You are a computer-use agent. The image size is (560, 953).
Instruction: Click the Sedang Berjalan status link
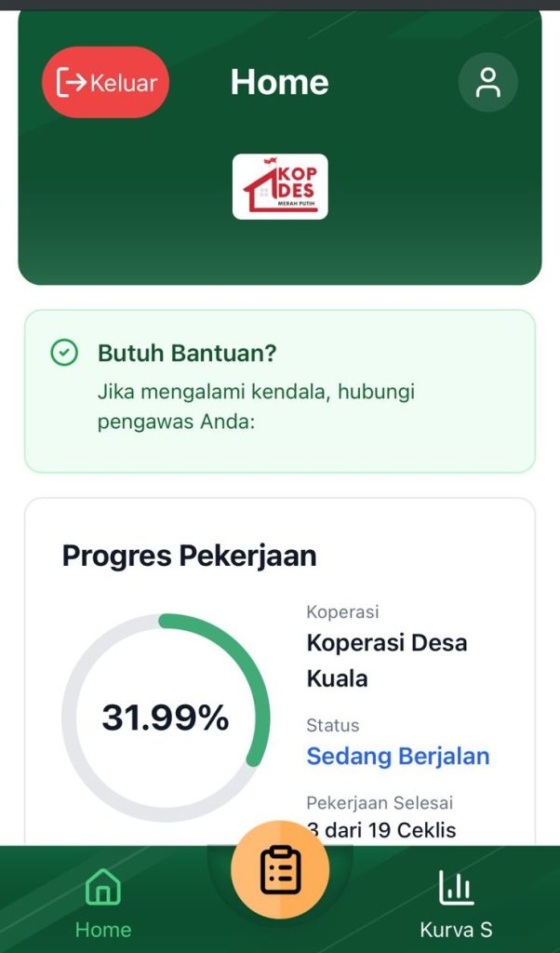(398, 756)
